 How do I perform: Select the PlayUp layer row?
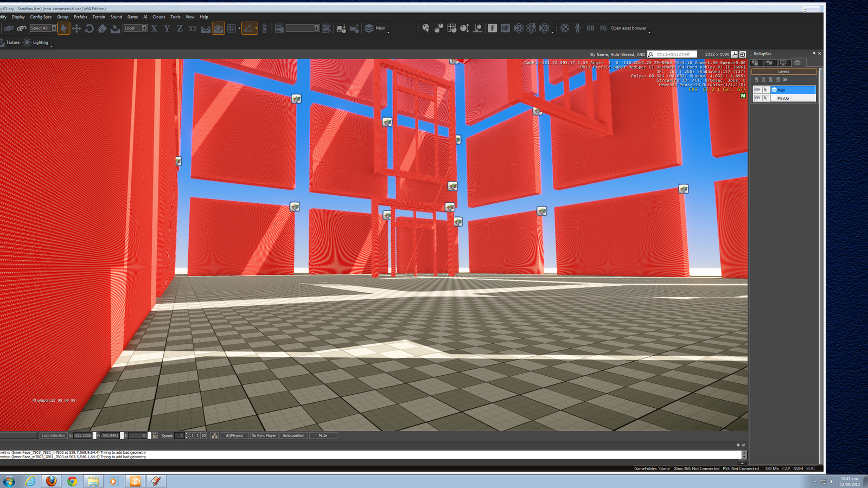coord(784,98)
